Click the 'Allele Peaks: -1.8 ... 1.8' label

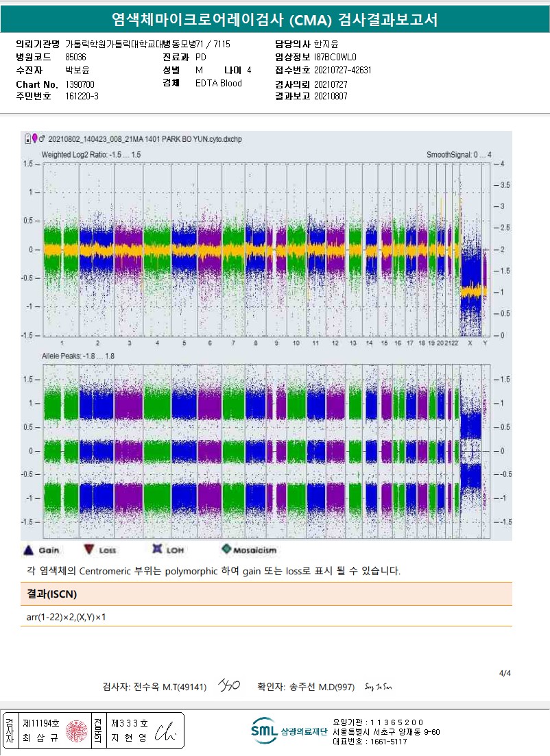pyautogui.click(x=78, y=356)
